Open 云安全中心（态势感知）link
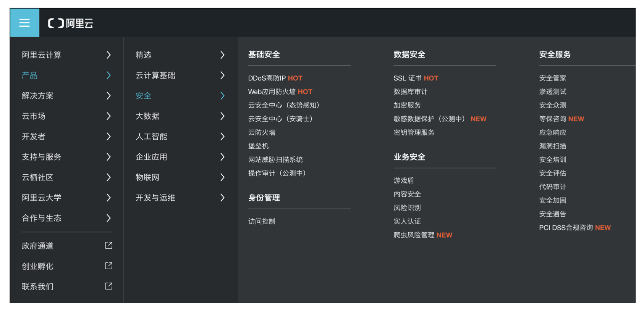This screenshot has width=644, height=312. tap(284, 105)
